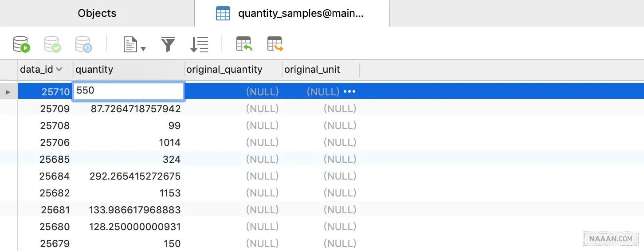Click the quantity_samples tab table icon
Image resolution: width=644 pixels, height=251 pixels.
point(223,13)
